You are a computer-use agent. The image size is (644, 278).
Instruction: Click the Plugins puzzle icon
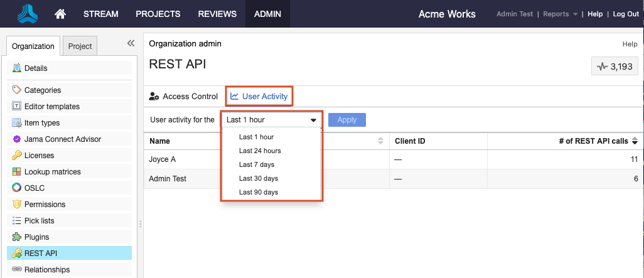[17, 237]
